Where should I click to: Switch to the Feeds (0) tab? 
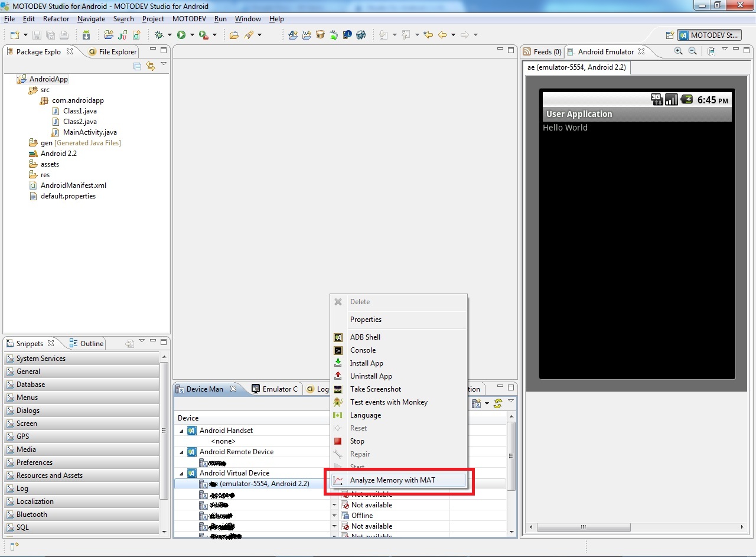point(542,51)
